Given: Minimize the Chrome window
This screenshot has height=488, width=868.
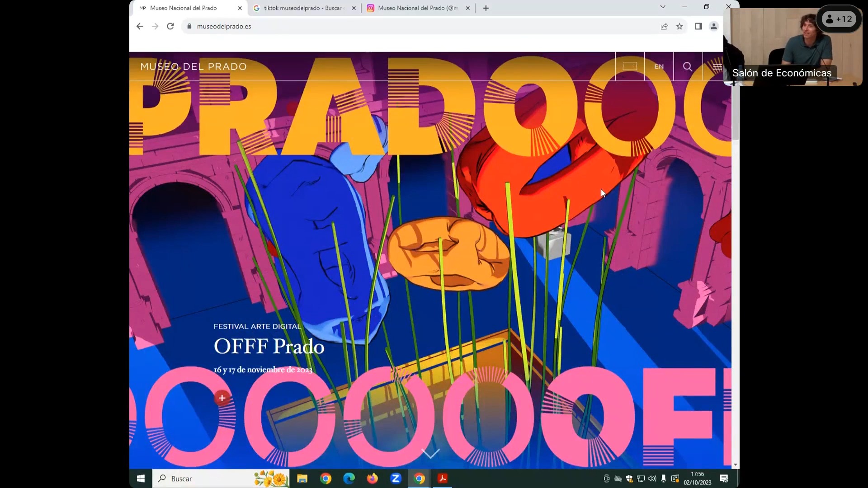Looking at the screenshot, I should pyautogui.click(x=684, y=7).
